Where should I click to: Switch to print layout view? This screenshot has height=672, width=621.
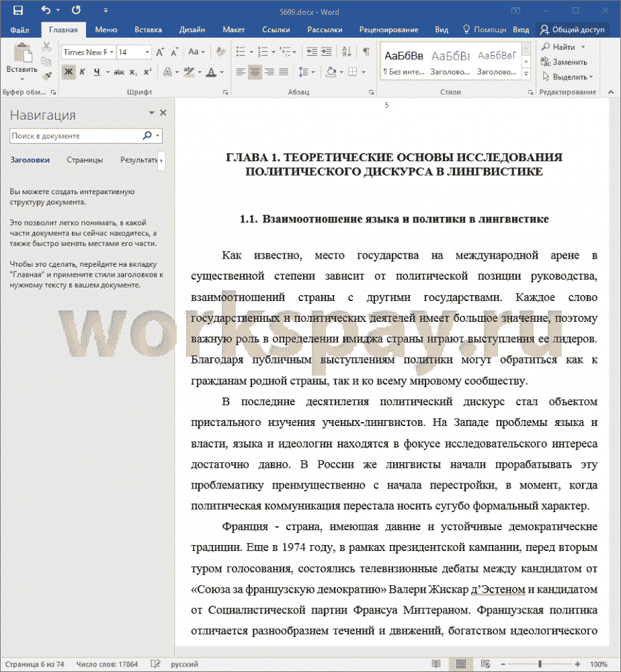(x=461, y=663)
